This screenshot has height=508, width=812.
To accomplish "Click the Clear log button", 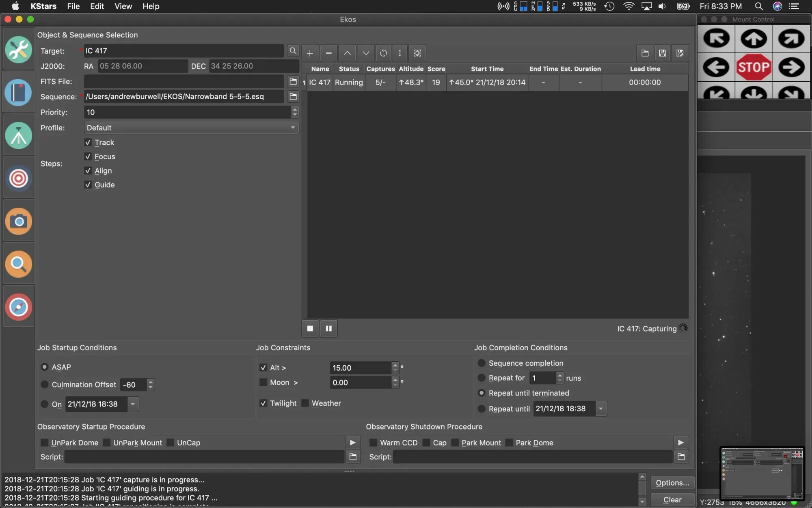I will coord(672,500).
